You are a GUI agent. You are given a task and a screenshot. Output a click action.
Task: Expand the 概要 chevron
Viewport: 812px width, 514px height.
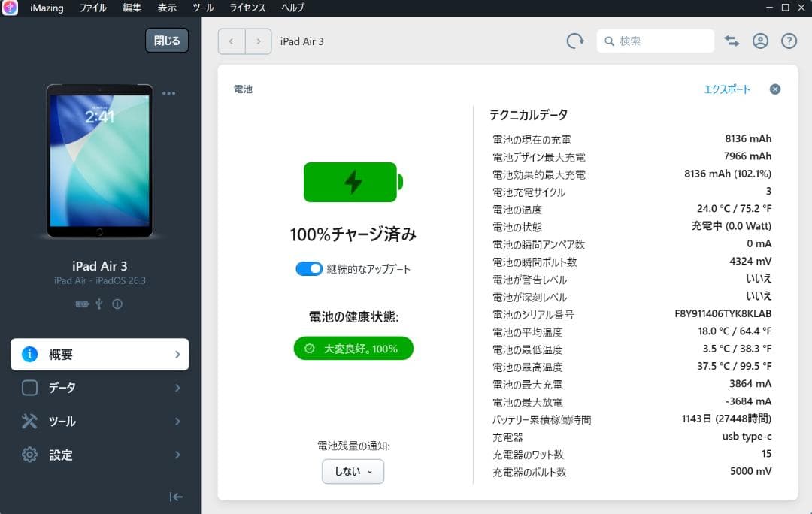coord(177,355)
